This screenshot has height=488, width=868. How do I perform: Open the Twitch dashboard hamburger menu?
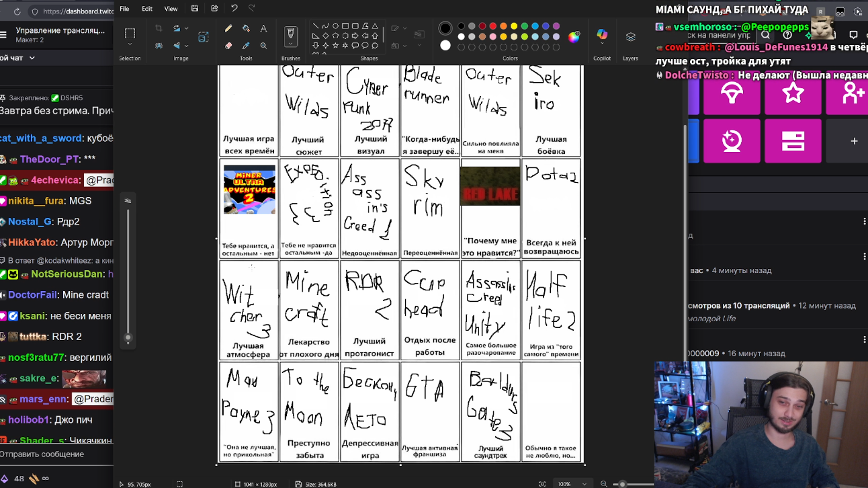[3, 35]
